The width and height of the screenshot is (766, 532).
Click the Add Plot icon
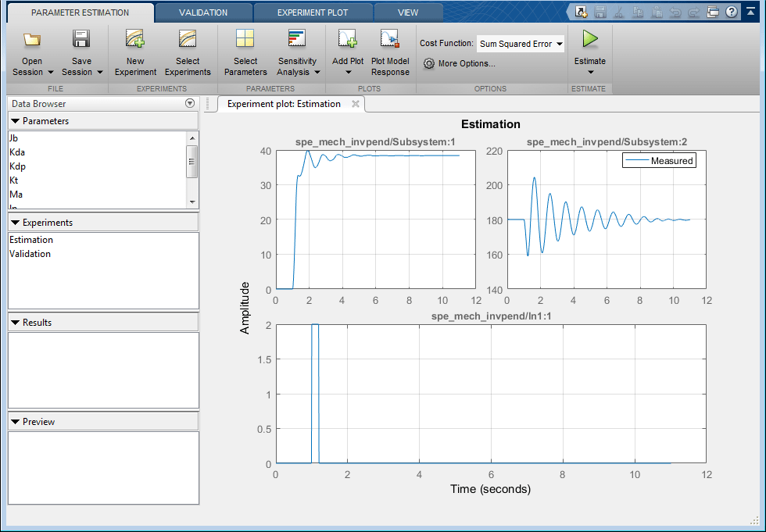pos(347,38)
